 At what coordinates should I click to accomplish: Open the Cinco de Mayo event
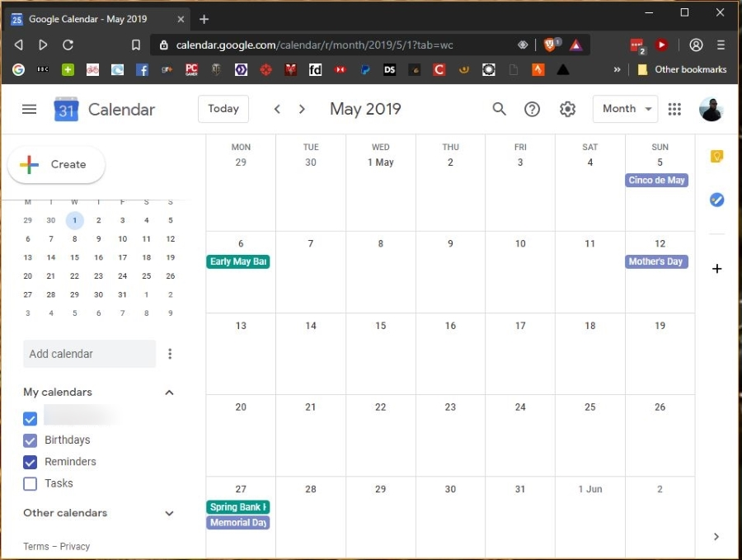click(x=656, y=180)
